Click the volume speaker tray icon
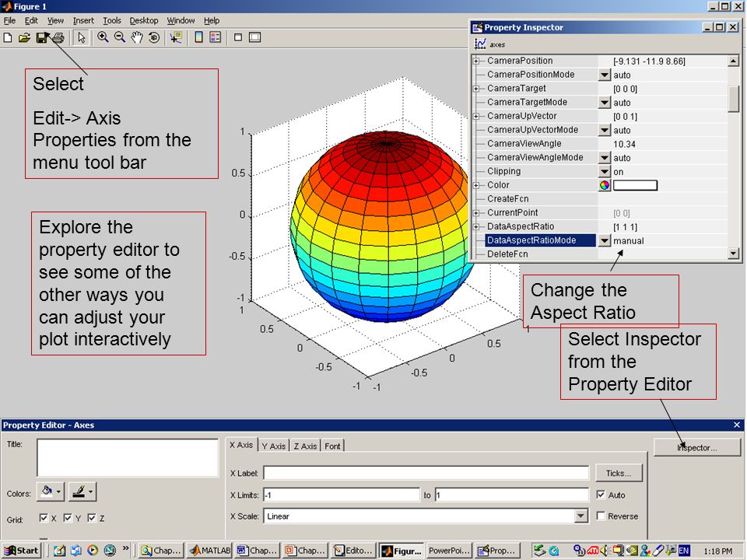Image resolution: width=747 pixels, height=560 pixels. (605, 551)
